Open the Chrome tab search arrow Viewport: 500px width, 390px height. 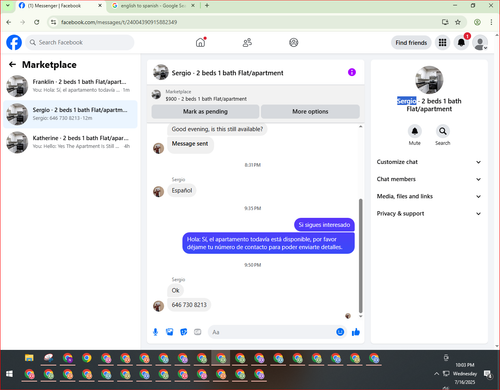8,6
